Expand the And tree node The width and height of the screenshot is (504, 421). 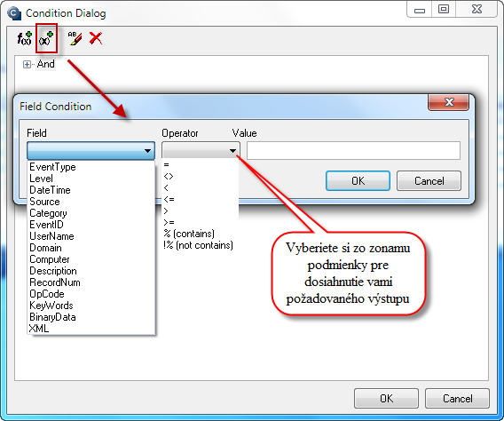27,64
